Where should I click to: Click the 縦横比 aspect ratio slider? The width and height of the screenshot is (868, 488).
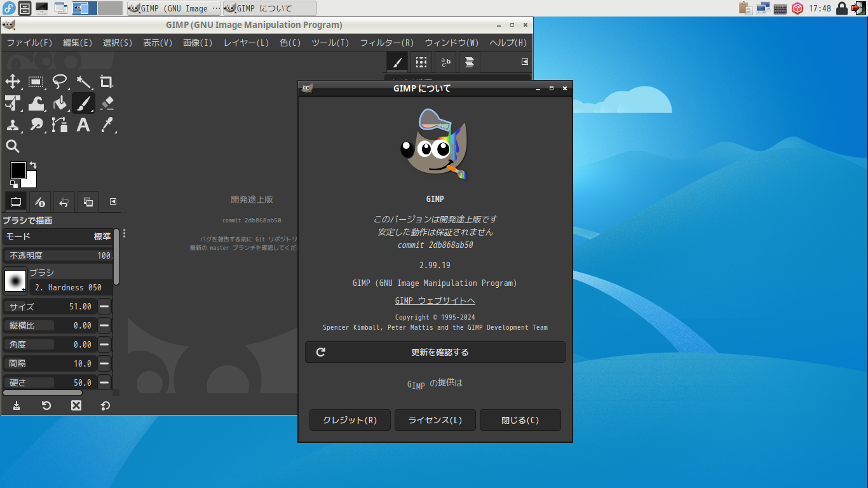point(50,325)
